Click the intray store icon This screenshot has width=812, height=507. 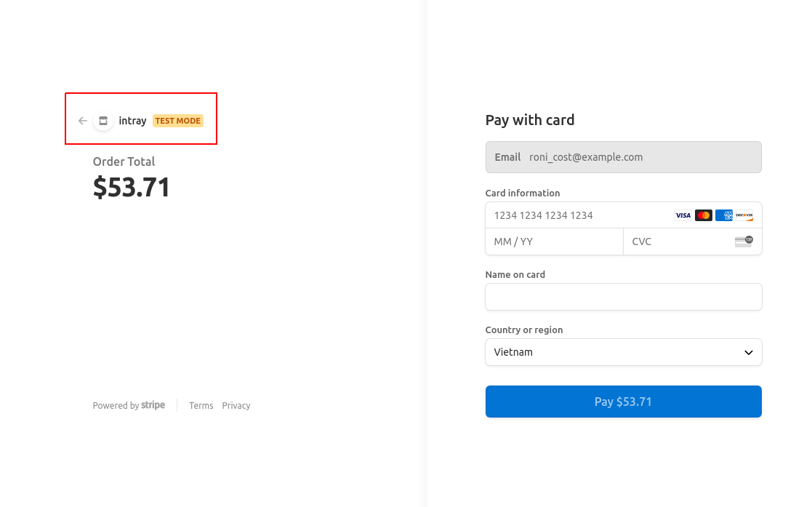[x=103, y=121]
